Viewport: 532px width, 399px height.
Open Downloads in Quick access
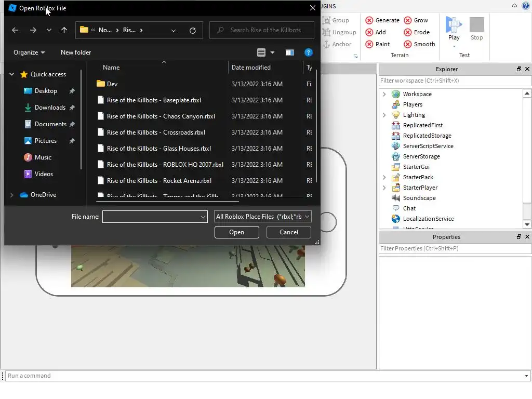[50, 108]
